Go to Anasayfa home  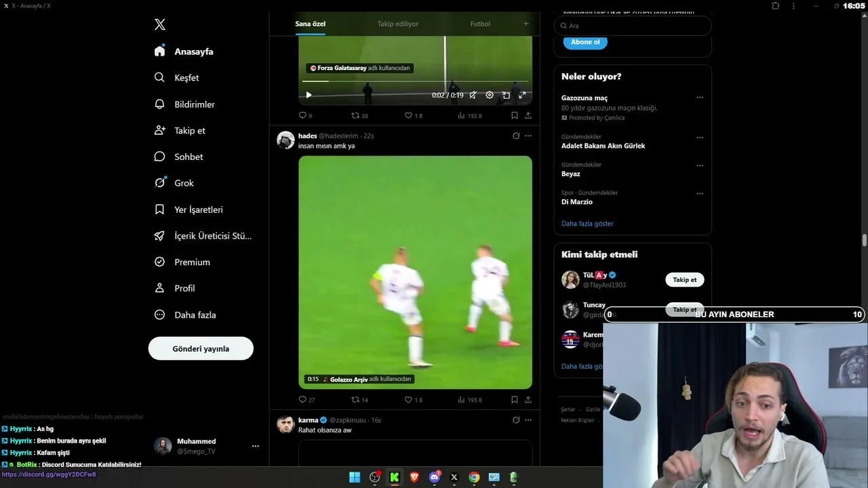[x=184, y=52]
